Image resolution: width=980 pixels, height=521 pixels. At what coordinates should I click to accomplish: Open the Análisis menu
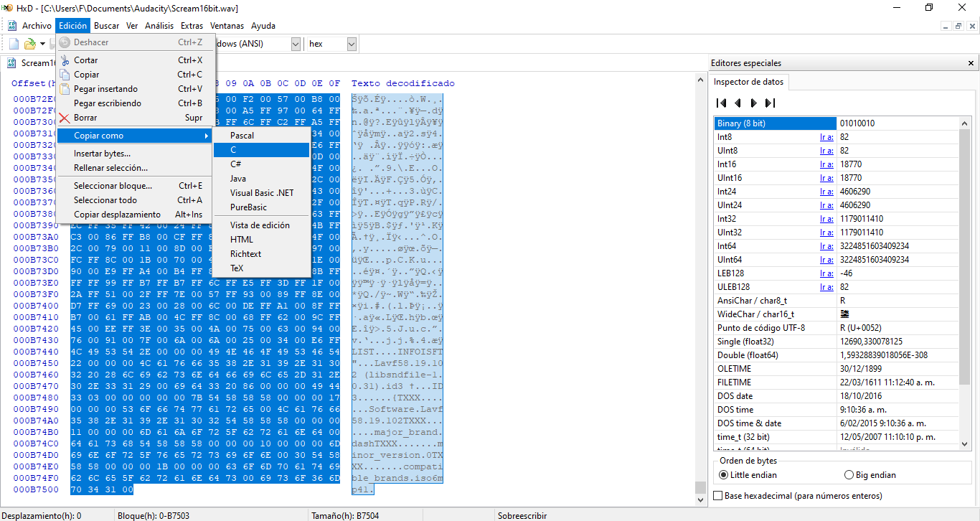point(159,26)
